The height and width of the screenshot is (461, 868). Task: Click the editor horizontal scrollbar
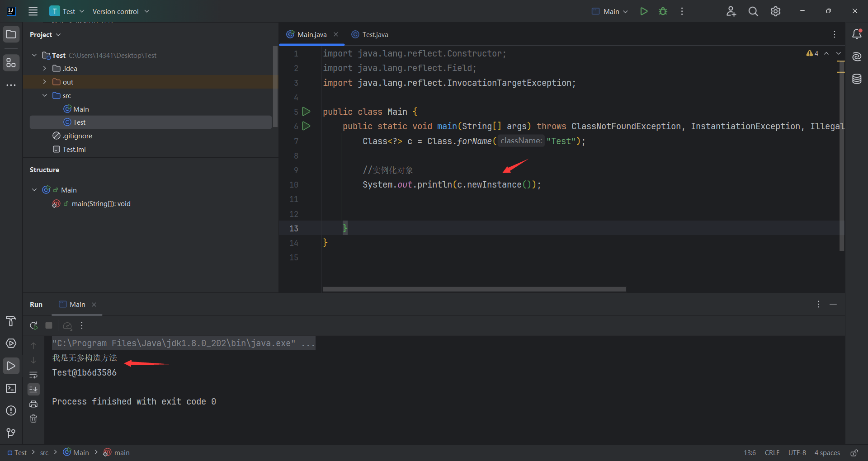pos(475,289)
